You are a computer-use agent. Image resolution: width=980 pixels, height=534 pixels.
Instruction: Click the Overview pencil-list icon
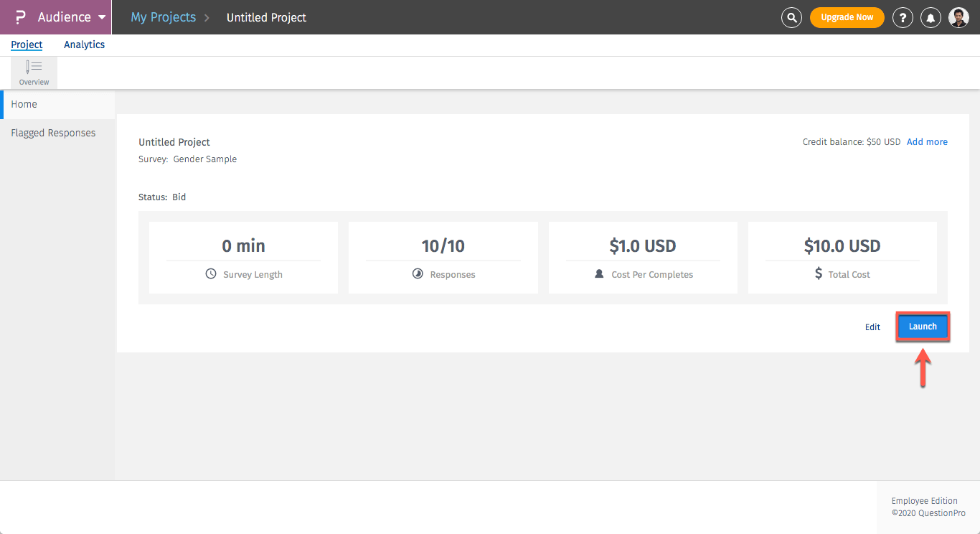pyautogui.click(x=34, y=67)
